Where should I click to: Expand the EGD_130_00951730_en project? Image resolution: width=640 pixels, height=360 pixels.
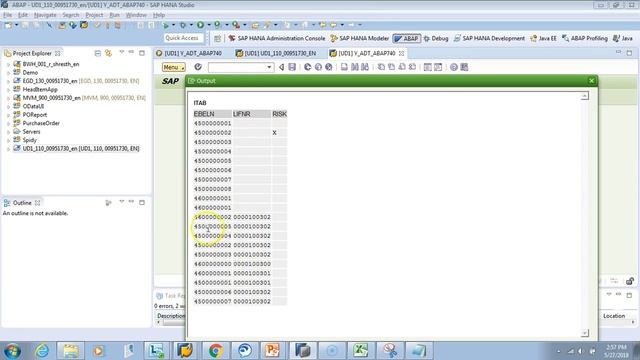tap(8, 81)
